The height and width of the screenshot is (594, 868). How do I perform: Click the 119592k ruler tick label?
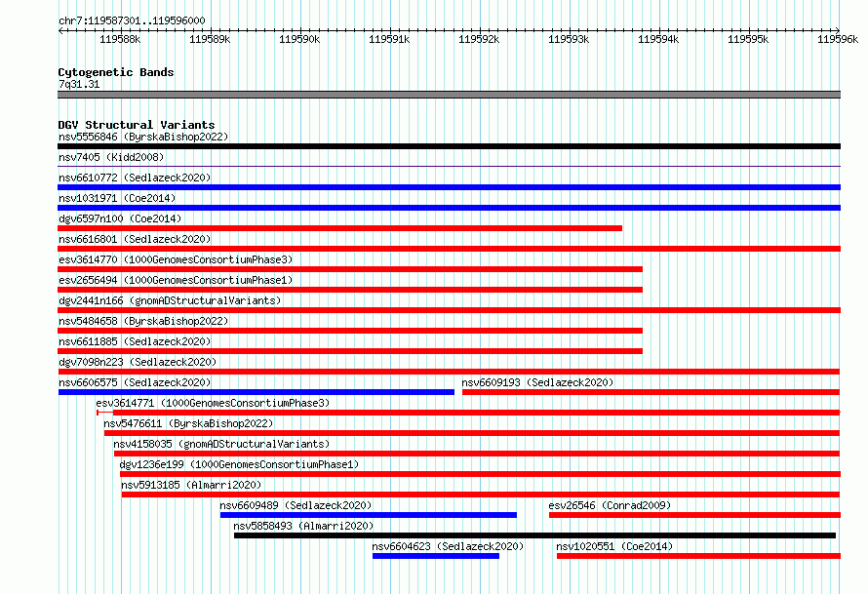click(479, 39)
